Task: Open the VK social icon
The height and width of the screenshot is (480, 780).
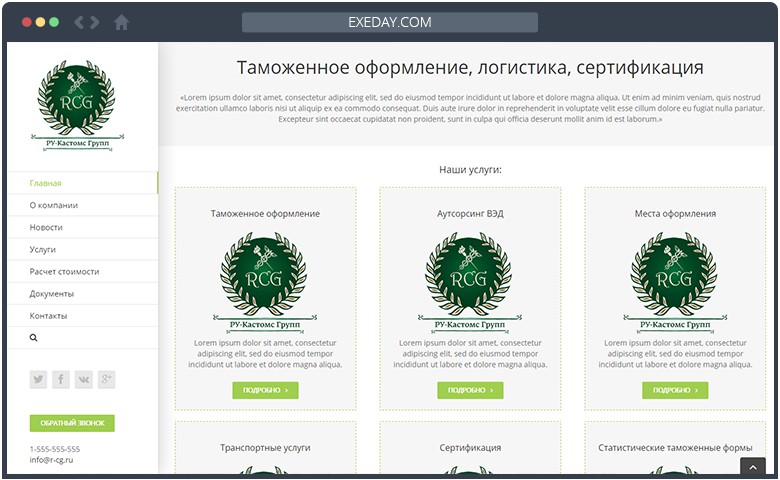Action: click(84, 380)
